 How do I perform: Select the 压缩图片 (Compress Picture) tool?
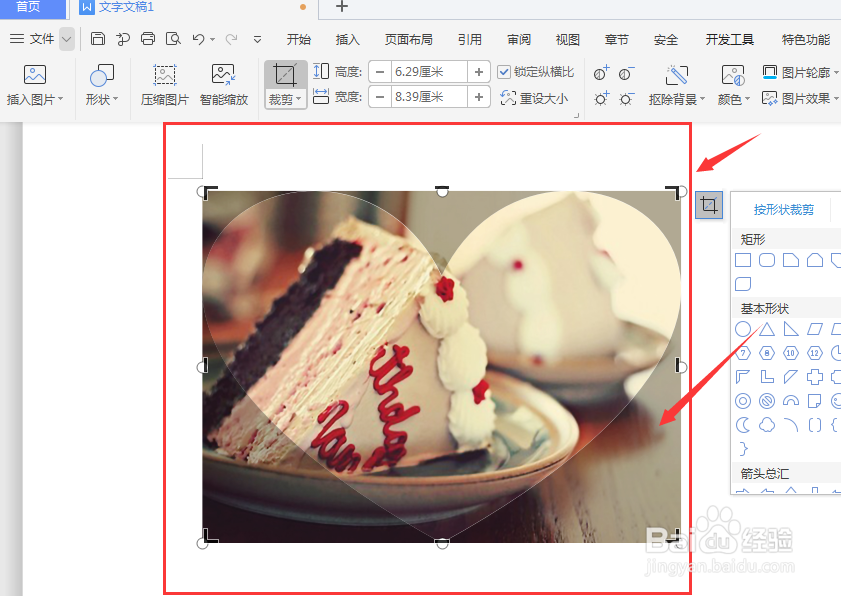pos(165,85)
